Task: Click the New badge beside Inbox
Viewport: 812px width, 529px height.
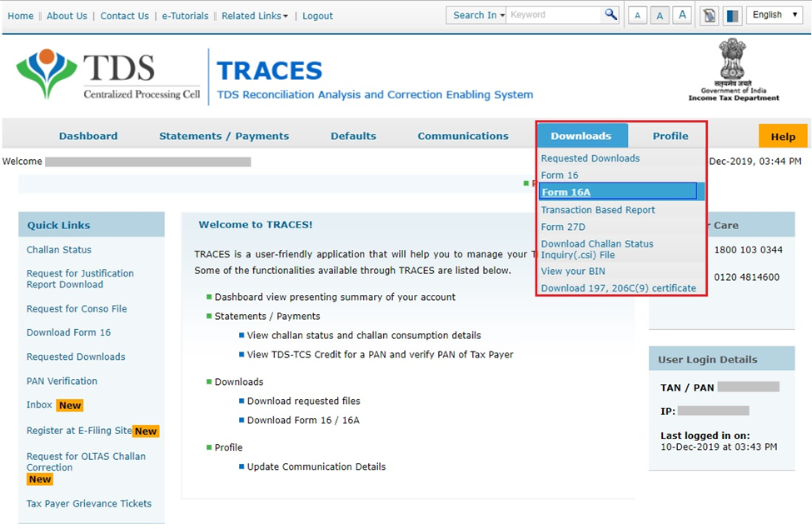Action: point(69,405)
